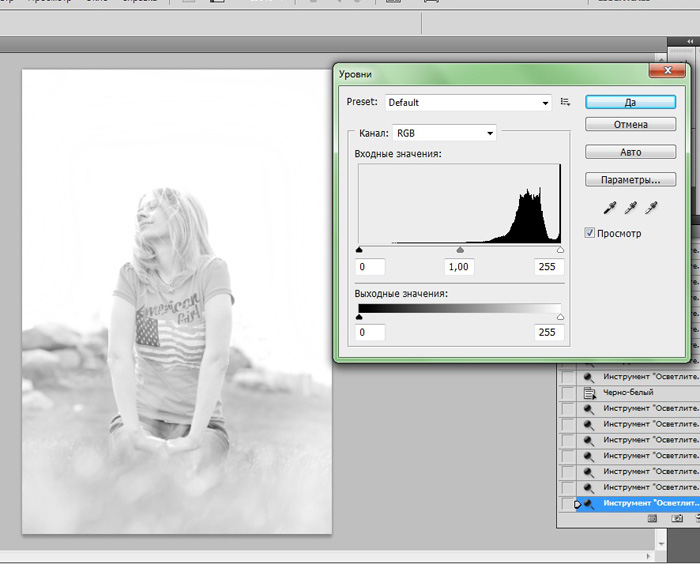Open the Параметры... options button
Viewport: 700px width, 564px height.
click(630, 180)
